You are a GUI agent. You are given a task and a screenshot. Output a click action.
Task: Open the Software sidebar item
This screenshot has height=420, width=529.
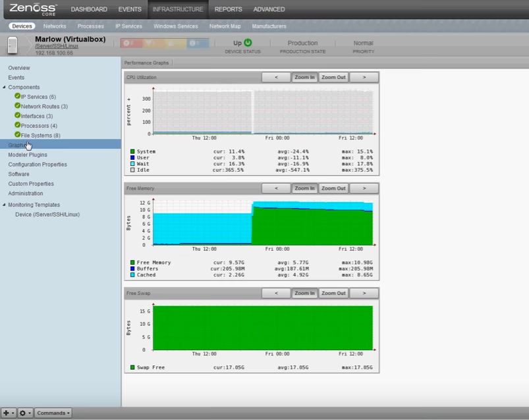coord(18,174)
